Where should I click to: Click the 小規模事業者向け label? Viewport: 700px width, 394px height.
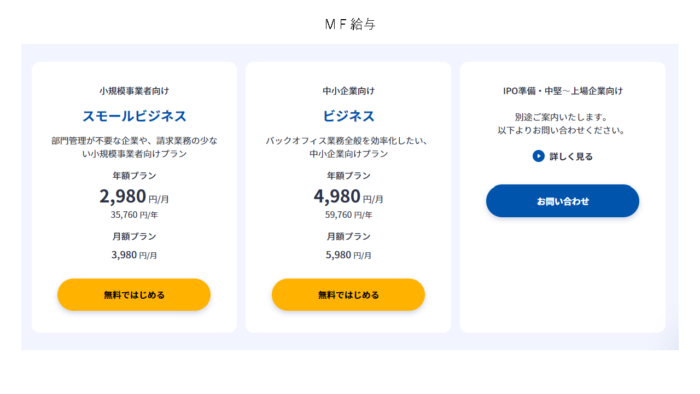pos(134,91)
